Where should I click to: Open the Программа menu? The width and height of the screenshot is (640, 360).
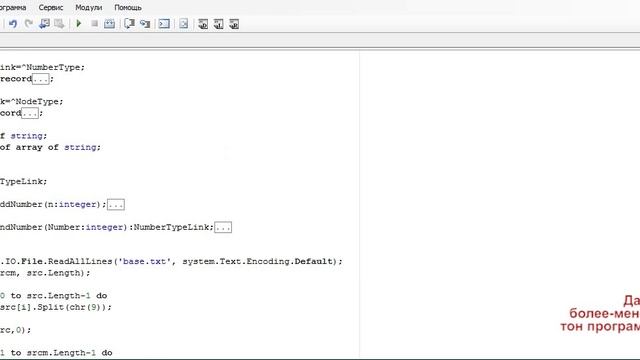tap(13, 7)
